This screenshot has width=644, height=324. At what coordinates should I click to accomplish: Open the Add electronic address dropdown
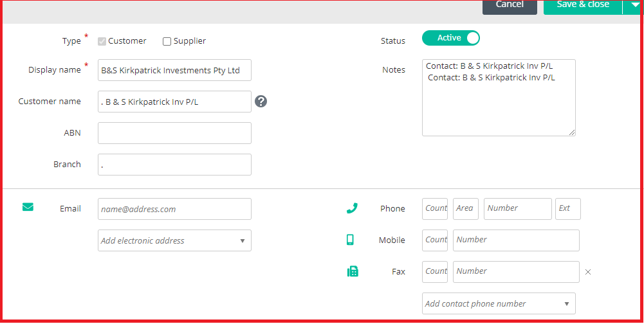(174, 240)
